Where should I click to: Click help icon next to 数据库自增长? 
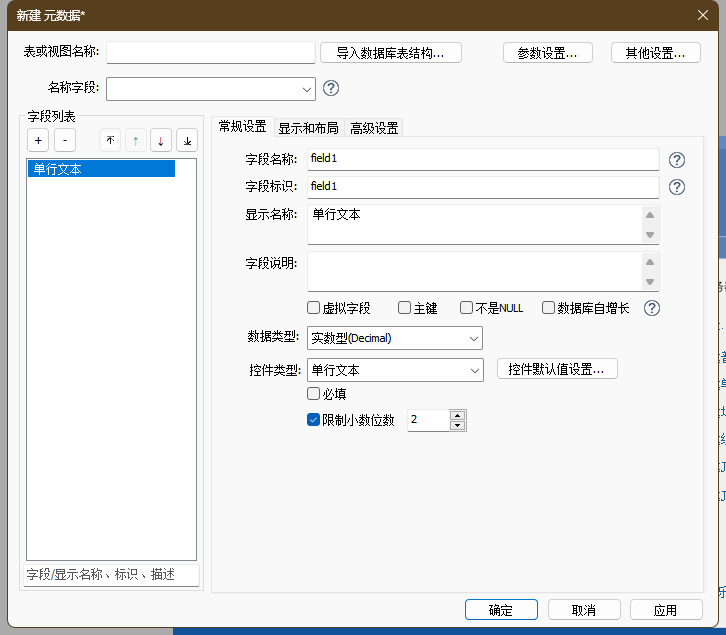click(x=652, y=308)
